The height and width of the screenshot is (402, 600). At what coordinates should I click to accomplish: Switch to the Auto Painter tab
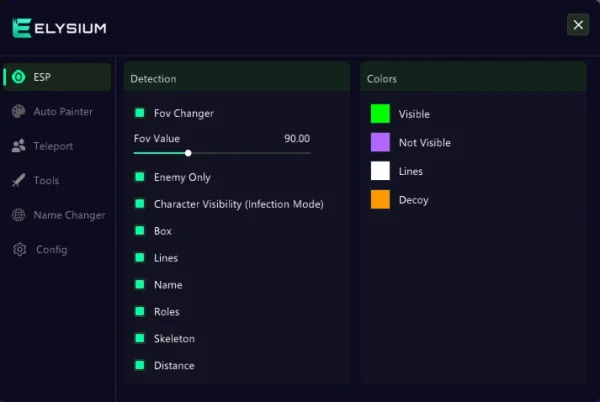point(57,112)
